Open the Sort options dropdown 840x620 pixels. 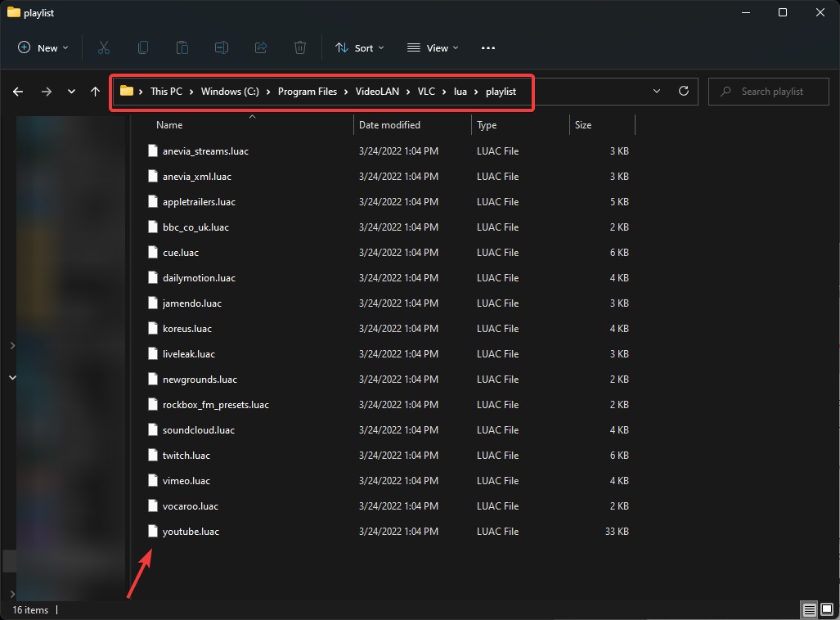(x=359, y=47)
